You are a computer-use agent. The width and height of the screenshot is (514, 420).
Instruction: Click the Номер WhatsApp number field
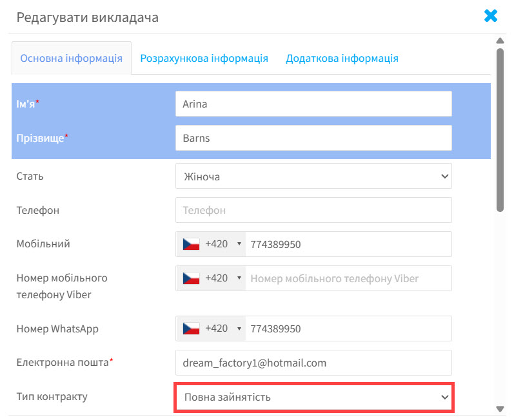(x=348, y=329)
